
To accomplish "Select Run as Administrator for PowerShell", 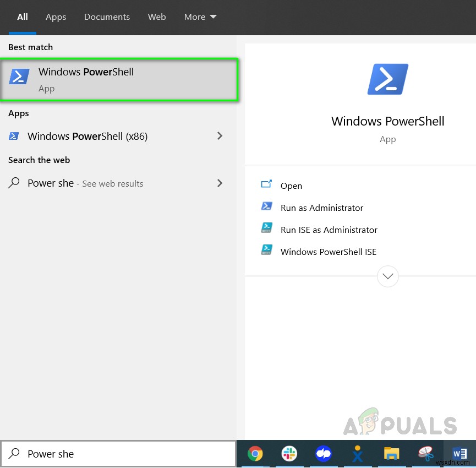I will click(x=322, y=208).
